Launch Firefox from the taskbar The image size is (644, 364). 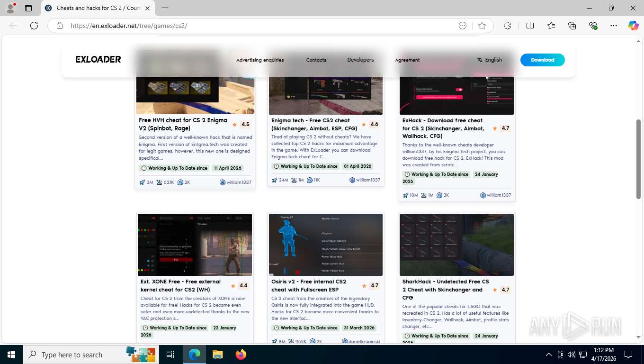[241, 355]
